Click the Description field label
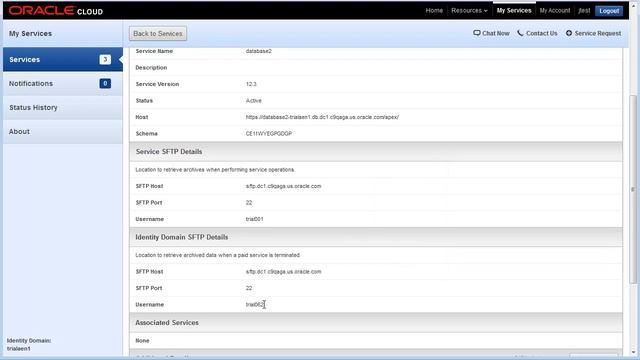Viewport: 640px width, 360px height. point(151,68)
